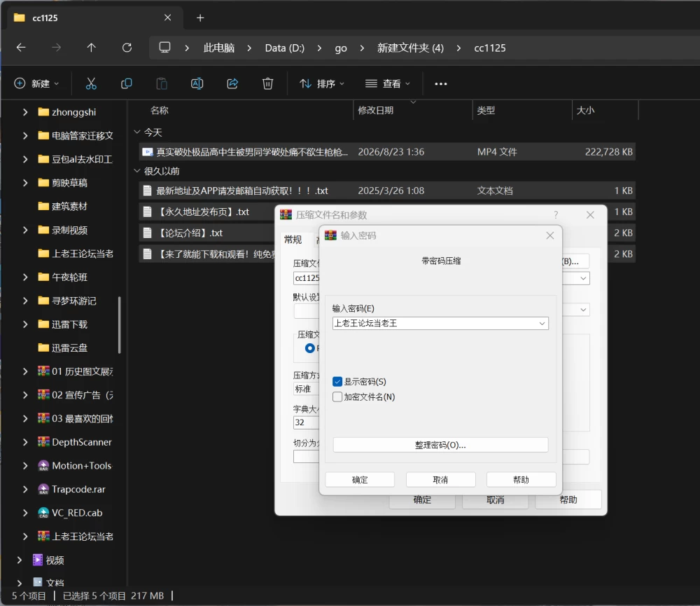
Task: Click the Cut scissors icon
Action: click(91, 83)
